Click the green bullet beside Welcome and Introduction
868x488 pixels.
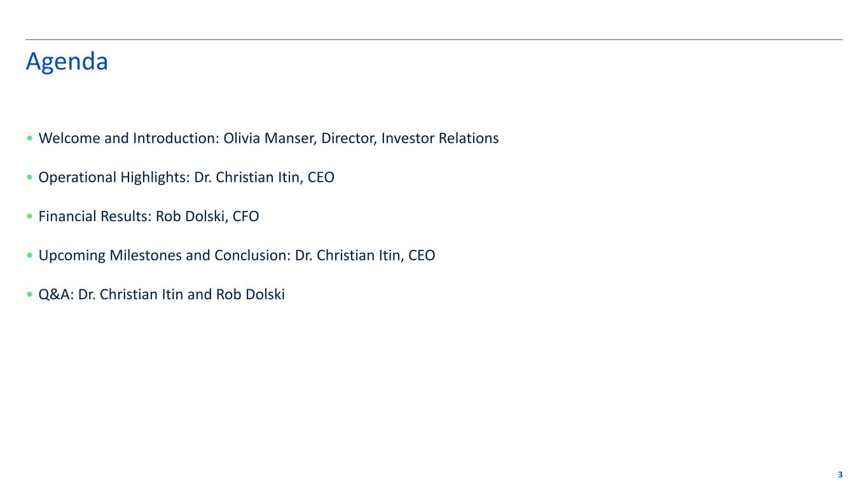click(x=31, y=139)
